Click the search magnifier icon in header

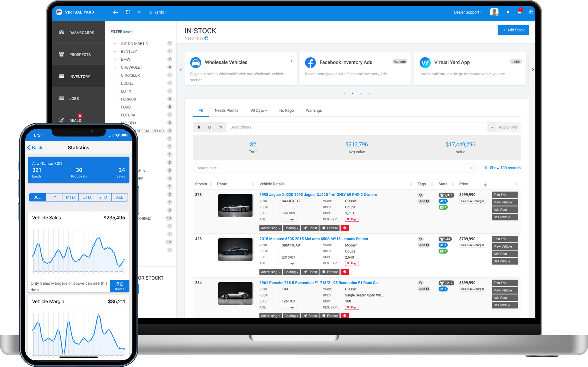(x=140, y=12)
